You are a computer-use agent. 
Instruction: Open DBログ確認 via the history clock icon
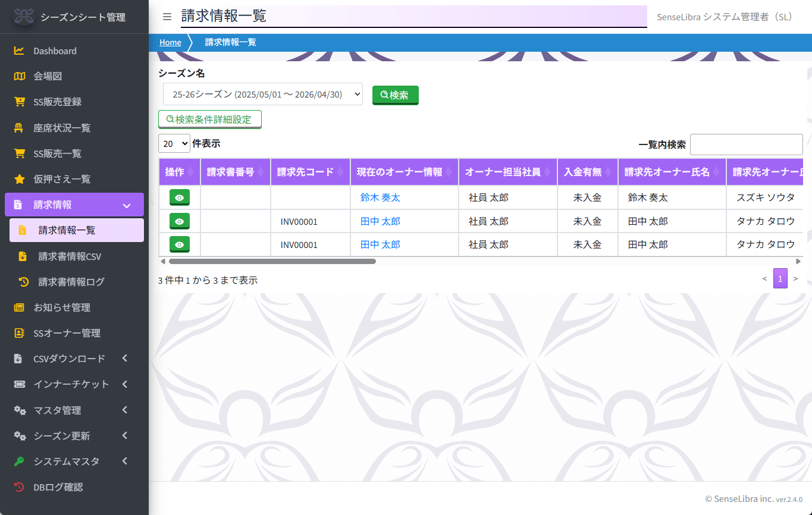pos(18,487)
